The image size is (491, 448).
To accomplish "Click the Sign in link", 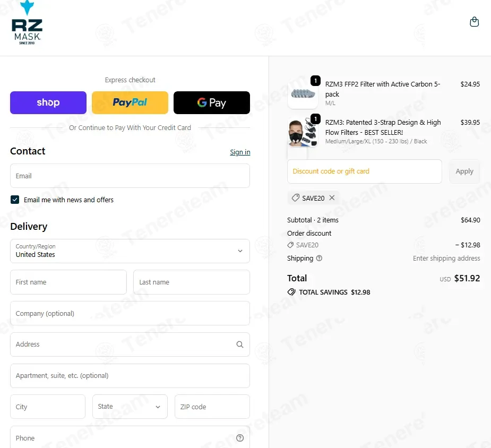I will [x=240, y=152].
